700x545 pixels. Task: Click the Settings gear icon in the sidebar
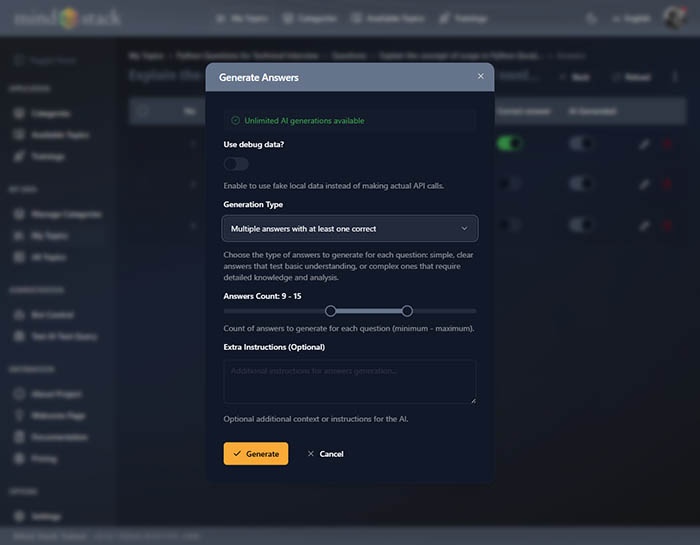[x=19, y=516]
